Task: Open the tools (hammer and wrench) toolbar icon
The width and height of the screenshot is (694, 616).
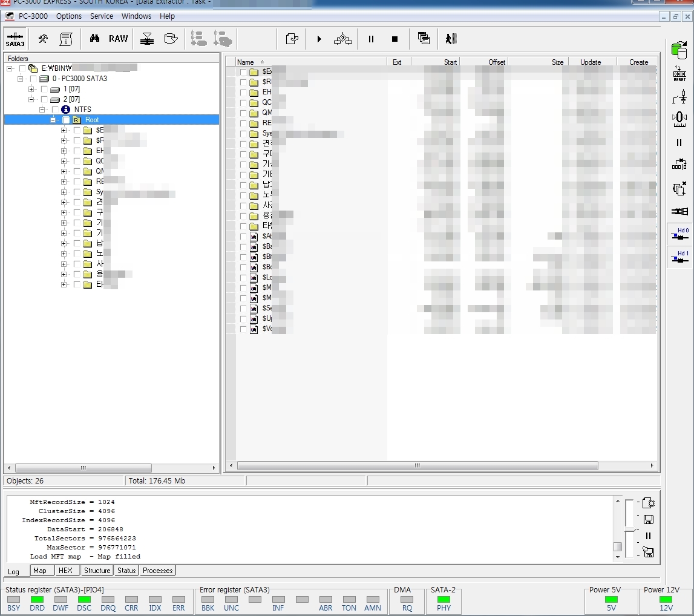Action: coord(43,39)
